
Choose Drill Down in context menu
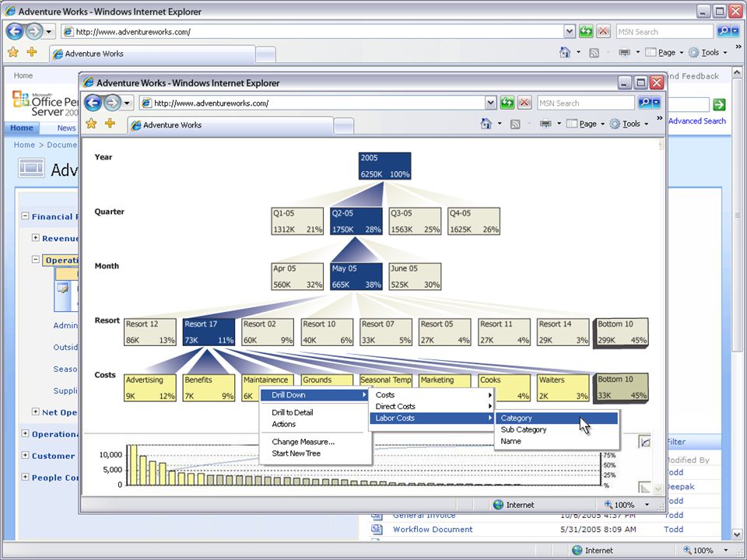pyautogui.click(x=315, y=395)
